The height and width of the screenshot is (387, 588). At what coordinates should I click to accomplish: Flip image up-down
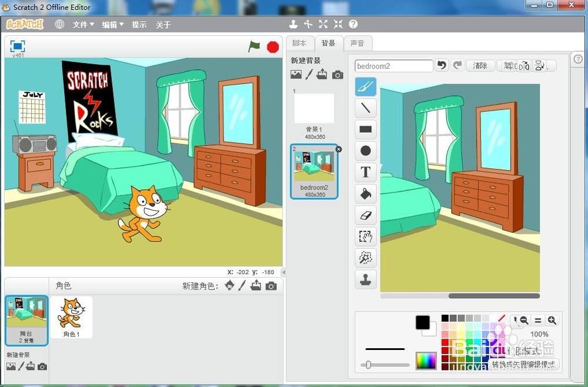click(539, 66)
